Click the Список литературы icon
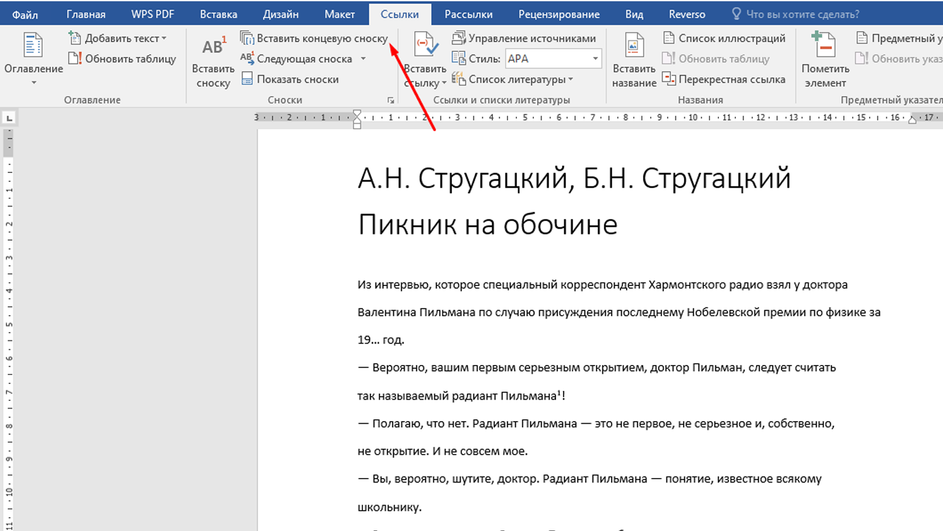Viewport: 943px width, 531px height. tap(458, 79)
